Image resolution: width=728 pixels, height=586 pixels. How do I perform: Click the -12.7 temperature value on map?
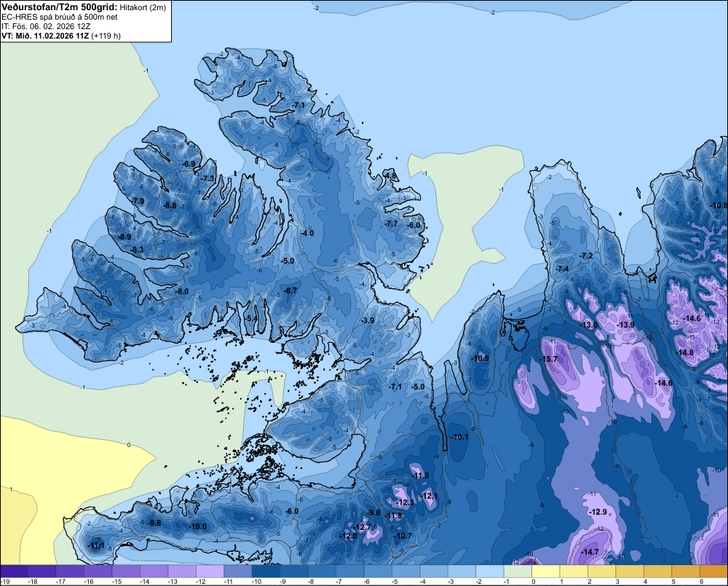[x=363, y=527]
